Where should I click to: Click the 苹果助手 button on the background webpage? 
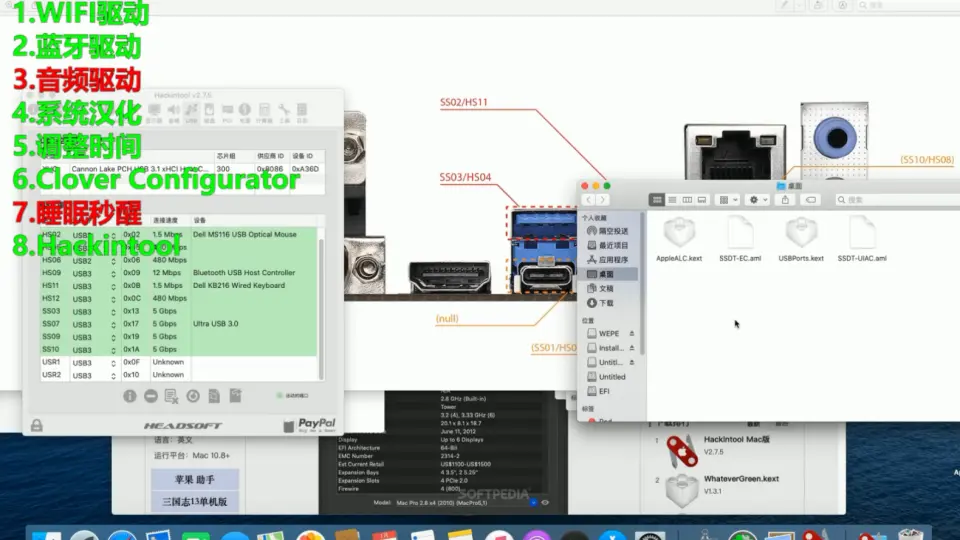195,479
